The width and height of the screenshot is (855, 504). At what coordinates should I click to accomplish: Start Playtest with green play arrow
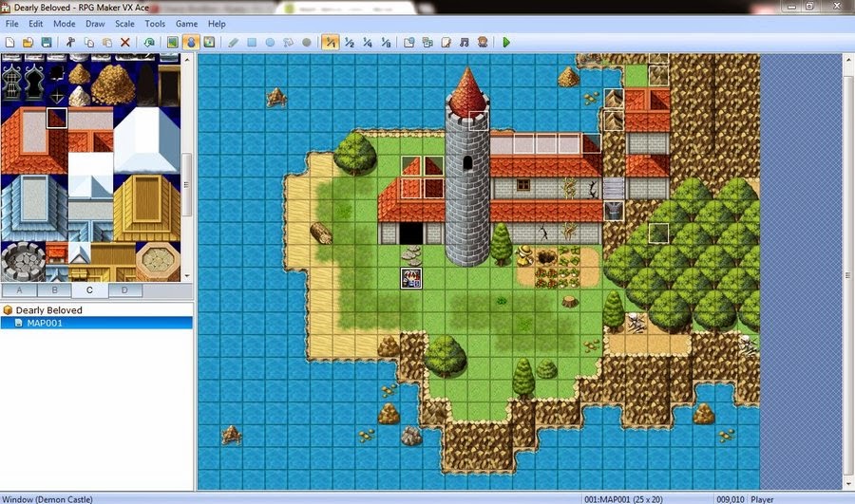(x=506, y=42)
